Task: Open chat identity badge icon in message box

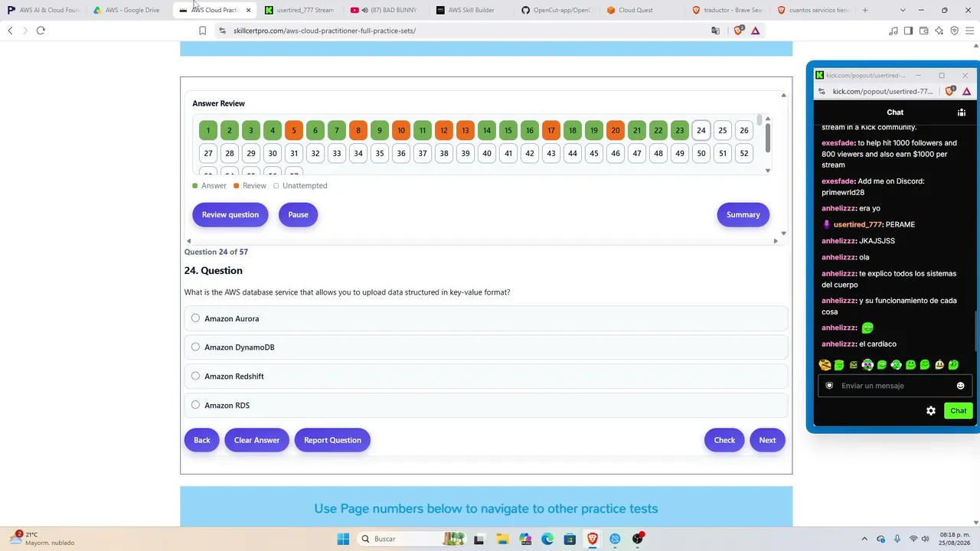Action: tap(829, 386)
